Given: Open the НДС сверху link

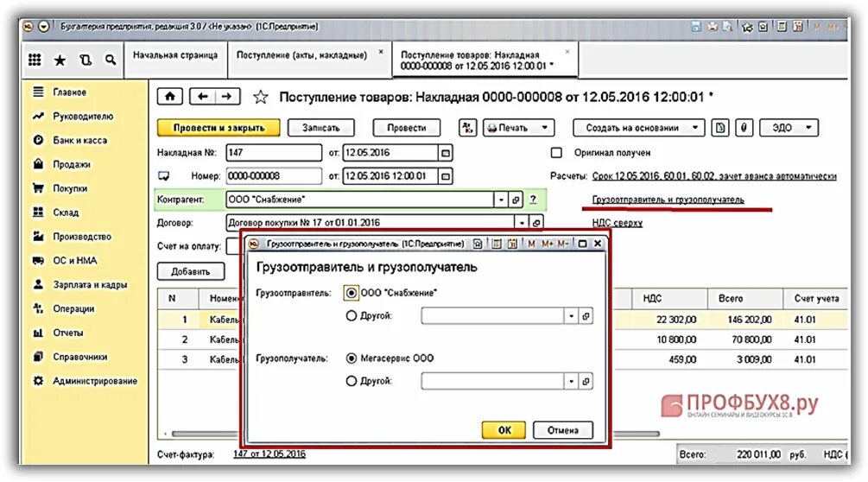Looking at the screenshot, I should coord(618,223).
